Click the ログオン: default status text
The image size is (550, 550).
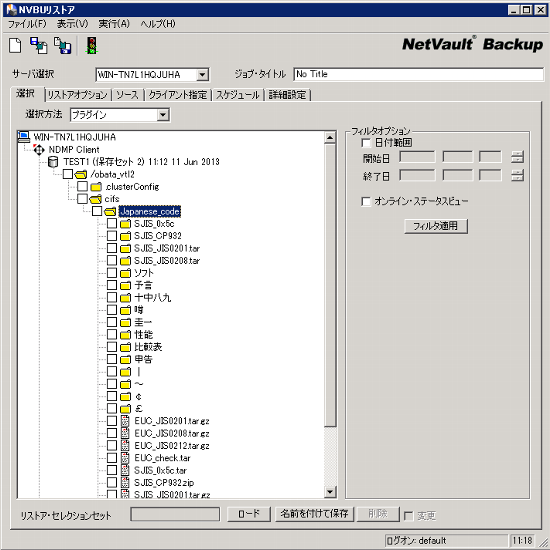pos(416,541)
